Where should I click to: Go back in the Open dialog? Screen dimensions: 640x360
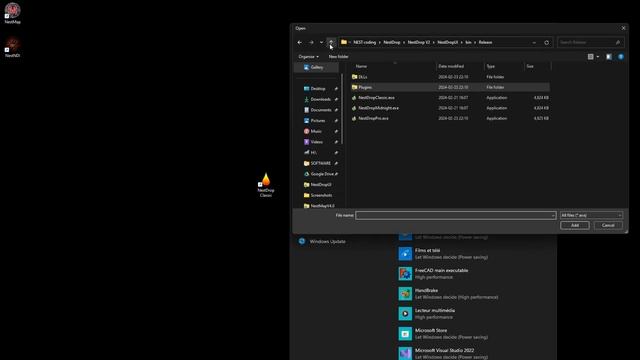click(x=300, y=42)
